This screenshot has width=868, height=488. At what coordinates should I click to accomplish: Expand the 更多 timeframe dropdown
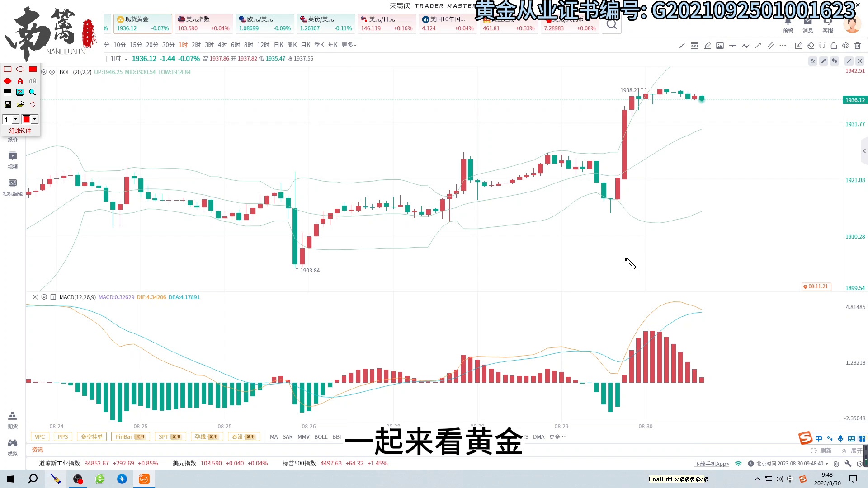coord(349,45)
